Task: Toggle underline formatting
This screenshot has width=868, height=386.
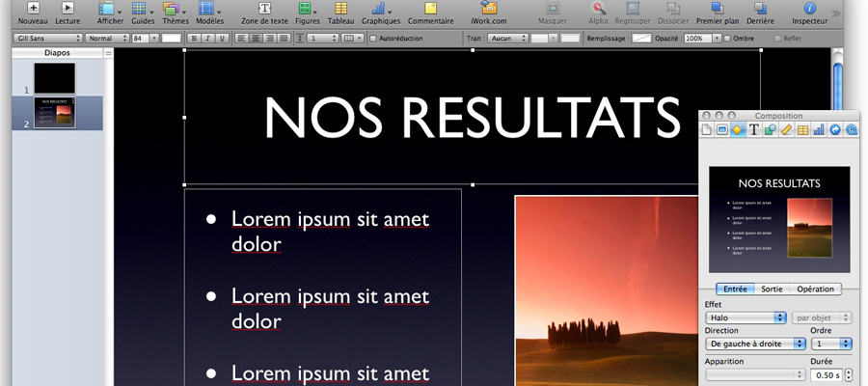Action: point(222,39)
